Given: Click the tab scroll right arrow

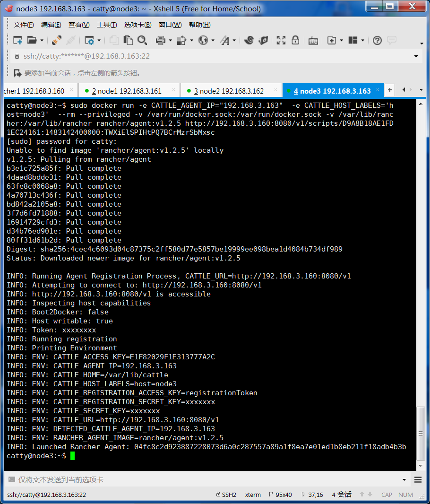Looking at the screenshot, I should click(x=411, y=90).
